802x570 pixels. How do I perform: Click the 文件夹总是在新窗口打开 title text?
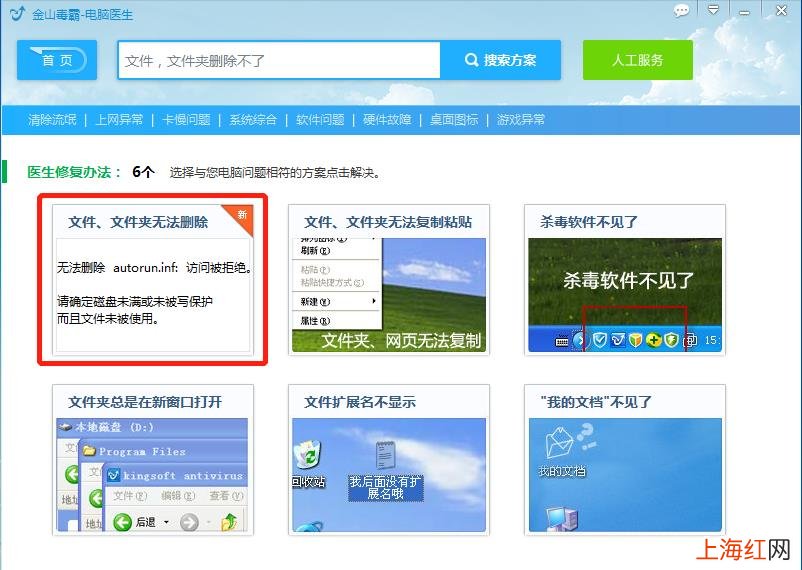[x=145, y=402]
